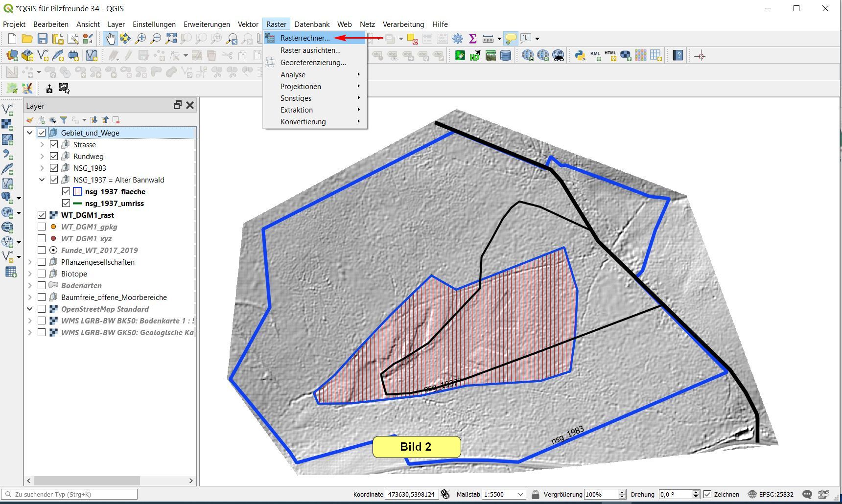The width and height of the screenshot is (842, 504).
Task: Uncheck the Rundweg layer checkbox
Action: coord(54,157)
